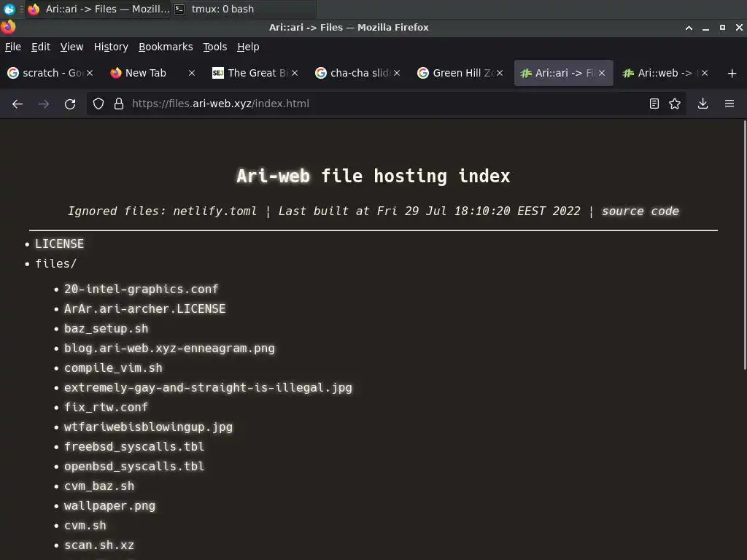Screen dimensions: 747x560
Task: Close the 'cha-cha slide' tab
Action: (x=397, y=73)
